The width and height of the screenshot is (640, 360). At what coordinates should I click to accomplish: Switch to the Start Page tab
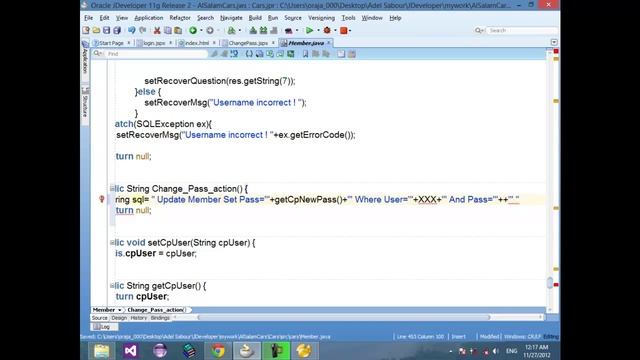click(111, 43)
